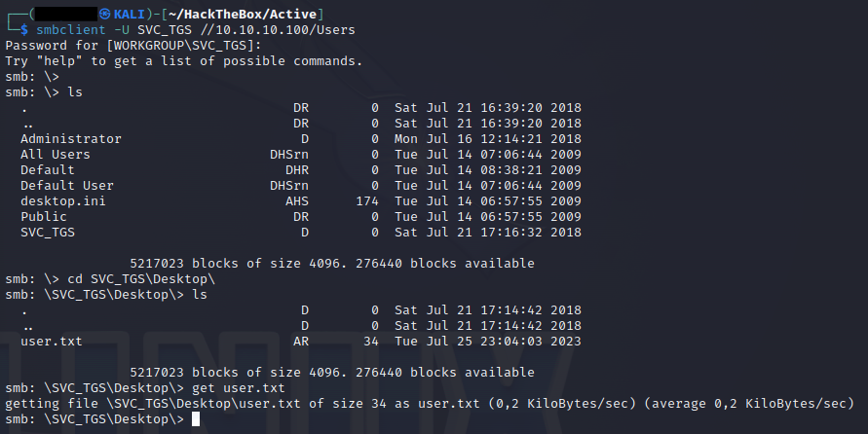Click the getting file transfer status line
Screen dimensions: 868x434
coord(429,404)
